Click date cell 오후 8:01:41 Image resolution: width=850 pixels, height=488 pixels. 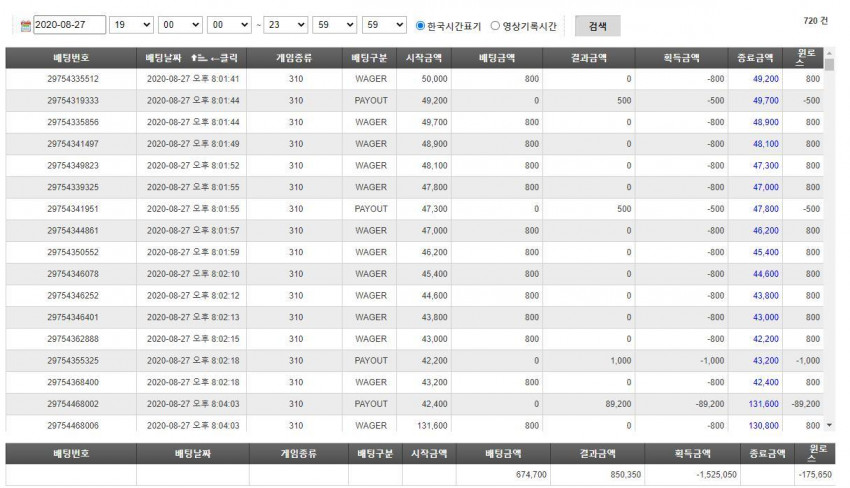[193, 79]
